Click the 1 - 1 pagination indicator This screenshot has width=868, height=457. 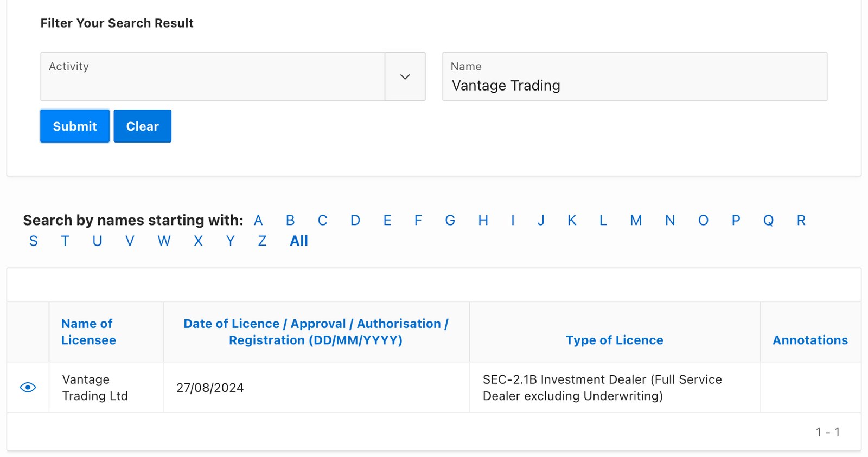(x=828, y=432)
